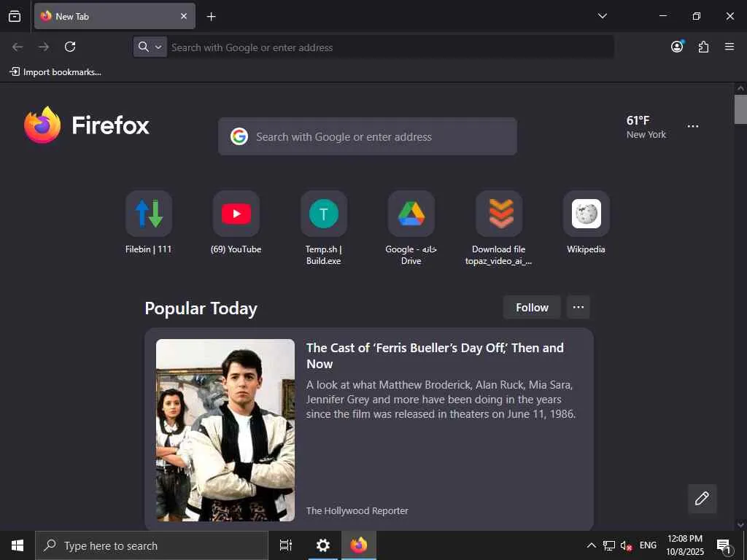Open weather widget options ellipsis
The height and width of the screenshot is (560, 747).
[693, 126]
